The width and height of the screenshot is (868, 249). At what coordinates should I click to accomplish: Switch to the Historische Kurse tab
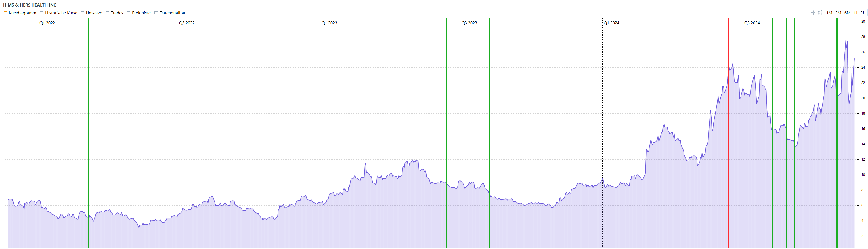click(59, 13)
